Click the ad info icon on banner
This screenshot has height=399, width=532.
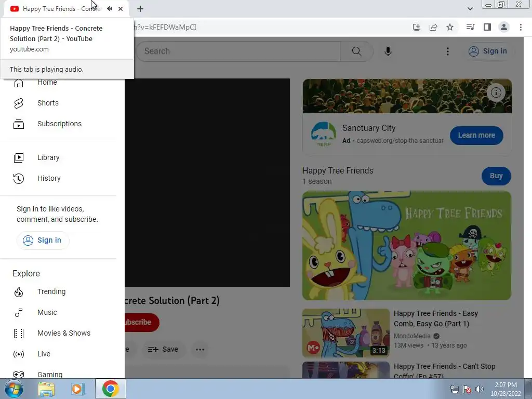coord(496,92)
